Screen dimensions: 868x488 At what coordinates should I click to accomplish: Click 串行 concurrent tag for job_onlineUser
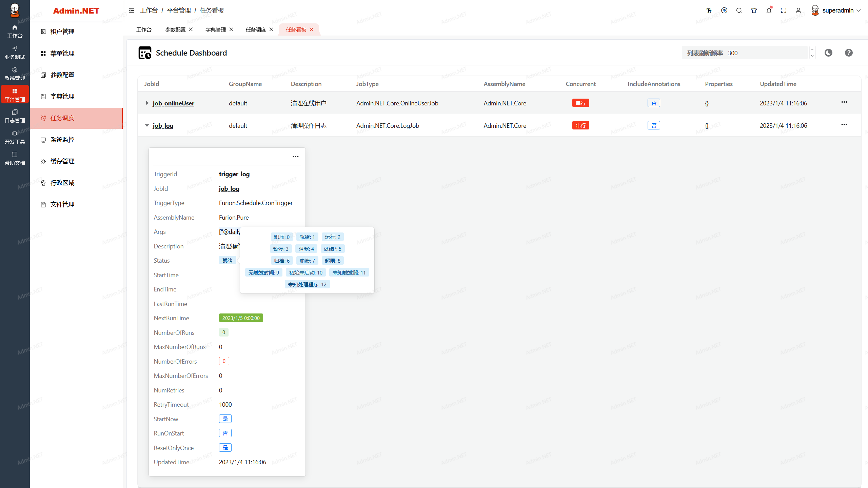pos(580,103)
